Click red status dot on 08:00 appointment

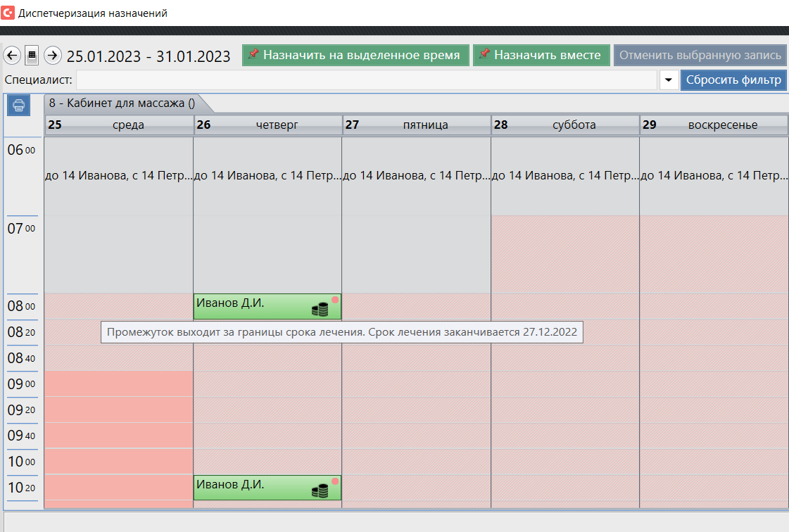[x=335, y=300]
